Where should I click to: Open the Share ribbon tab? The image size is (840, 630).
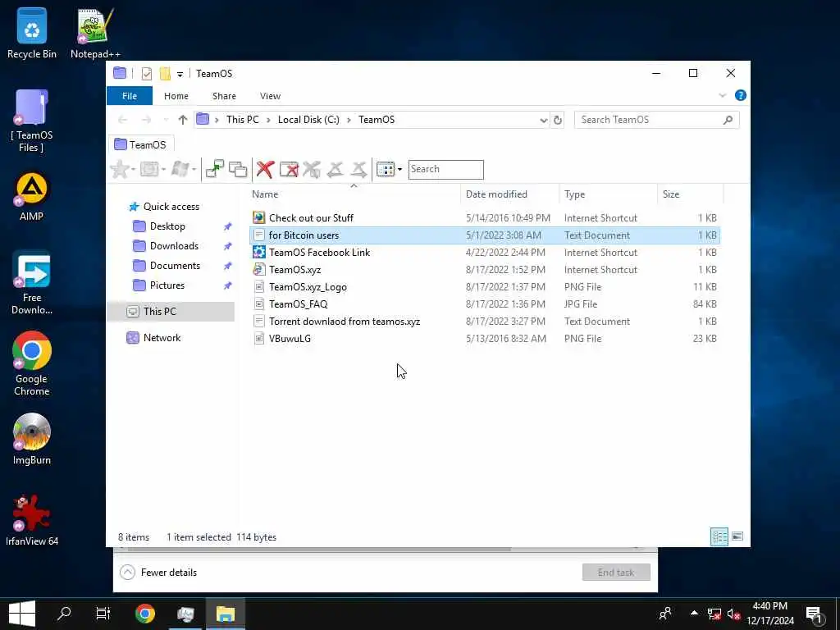click(224, 96)
